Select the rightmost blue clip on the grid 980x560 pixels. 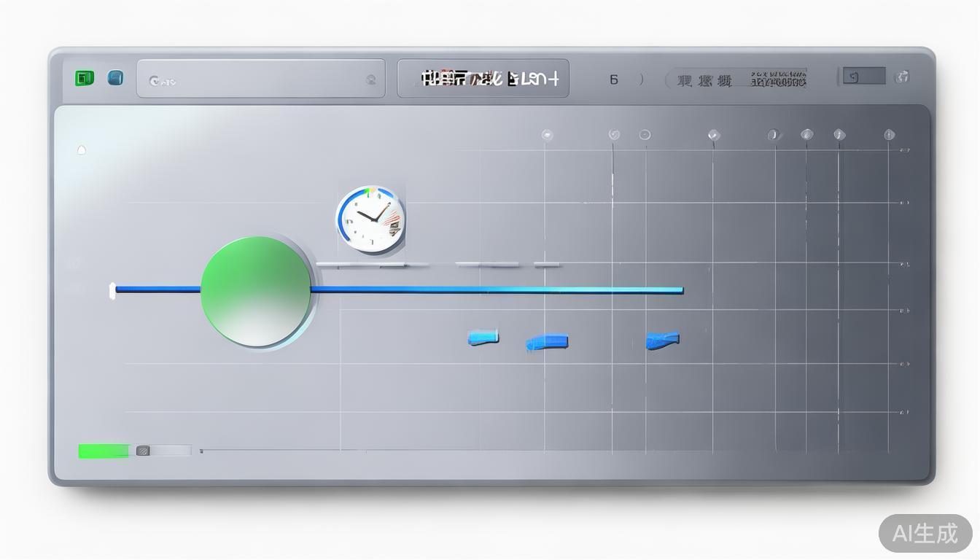coord(662,341)
